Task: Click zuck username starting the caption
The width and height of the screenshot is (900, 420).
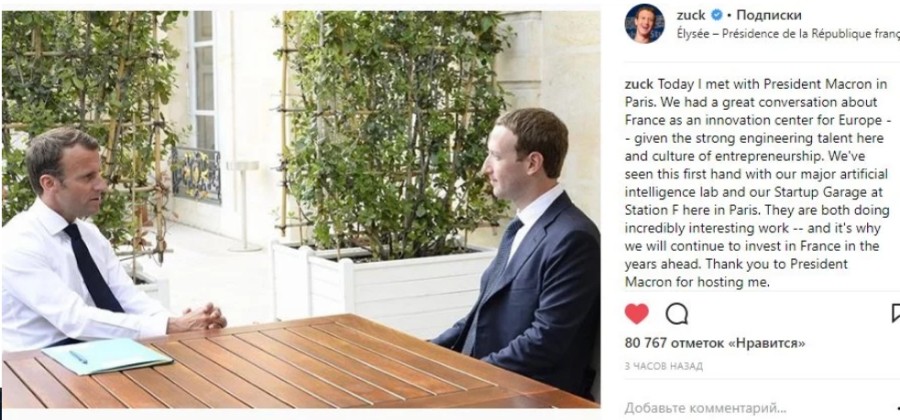Action: tap(639, 84)
